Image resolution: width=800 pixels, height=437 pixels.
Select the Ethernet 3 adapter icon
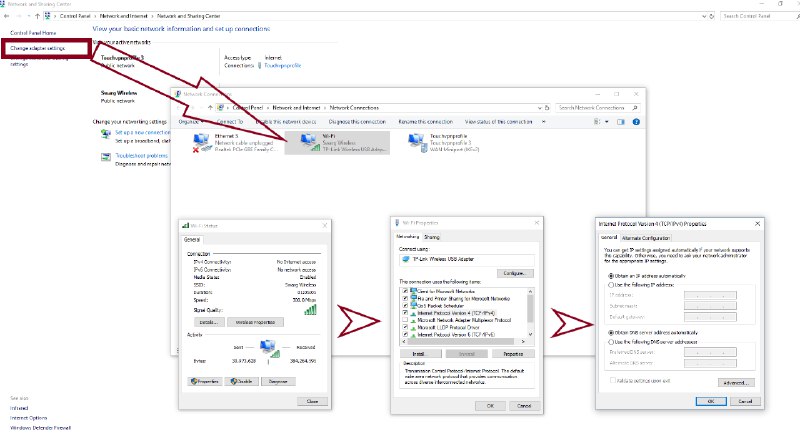200,141
